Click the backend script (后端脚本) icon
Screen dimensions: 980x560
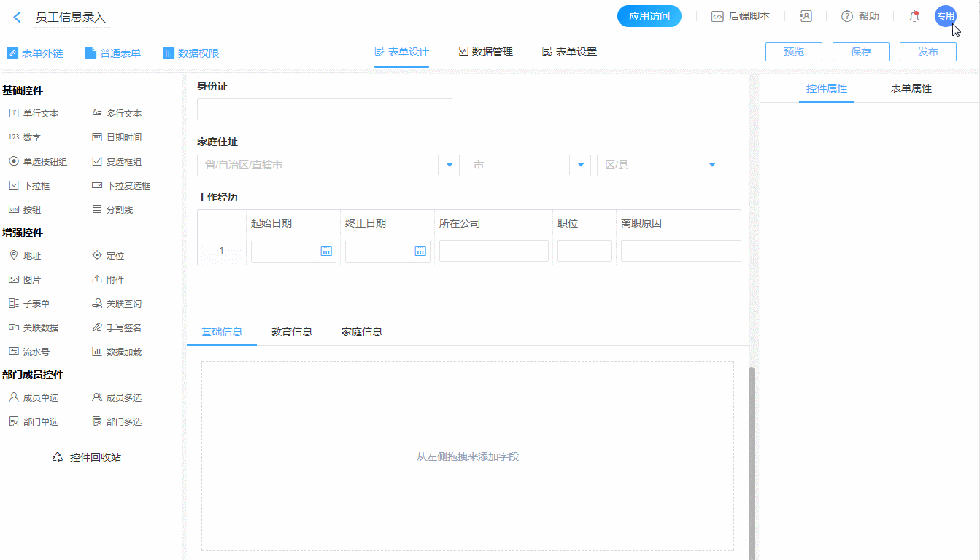pyautogui.click(x=717, y=16)
